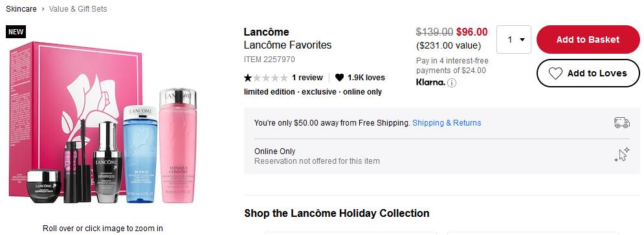This screenshot has width=644, height=235.
Task: Click the Klarna info icon
Action: click(451, 83)
